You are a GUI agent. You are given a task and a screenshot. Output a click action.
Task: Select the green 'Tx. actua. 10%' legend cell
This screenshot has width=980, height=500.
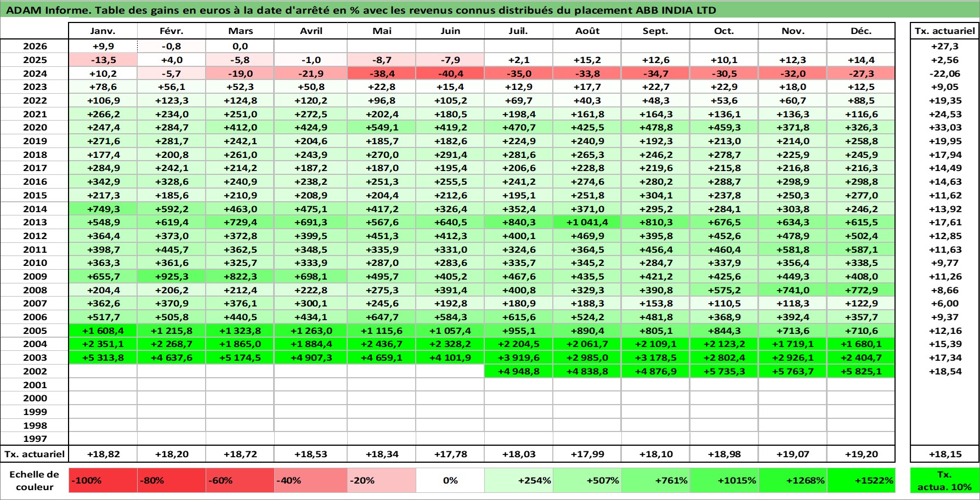tap(944, 480)
